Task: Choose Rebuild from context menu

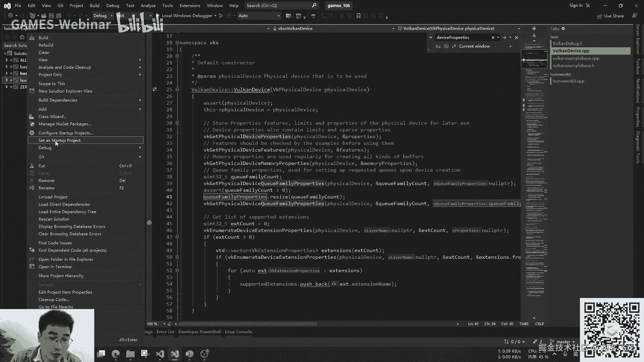Action: [x=46, y=45]
